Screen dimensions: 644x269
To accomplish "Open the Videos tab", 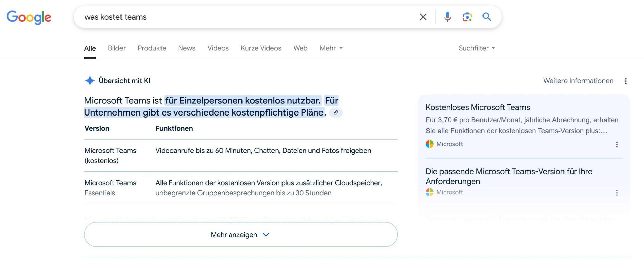I will [218, 48].
